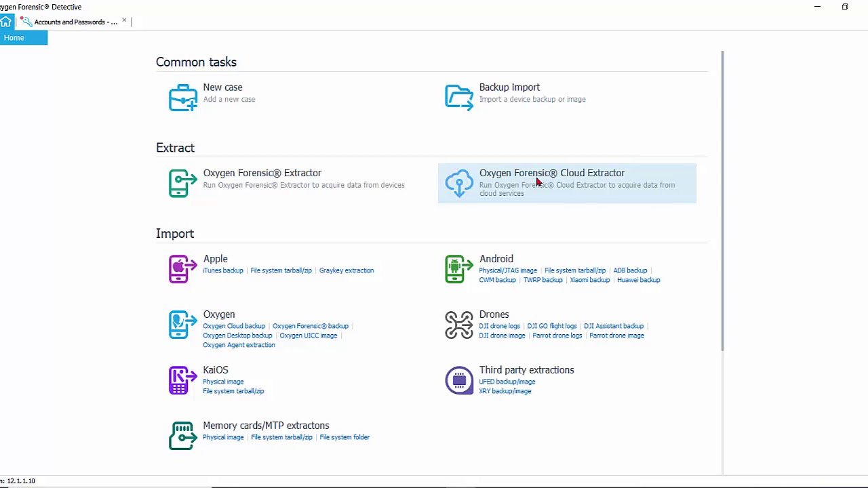Open the New case briefcase icon
Image resolution: width=868 pixels, height=488 pixels.
[182, 98]
